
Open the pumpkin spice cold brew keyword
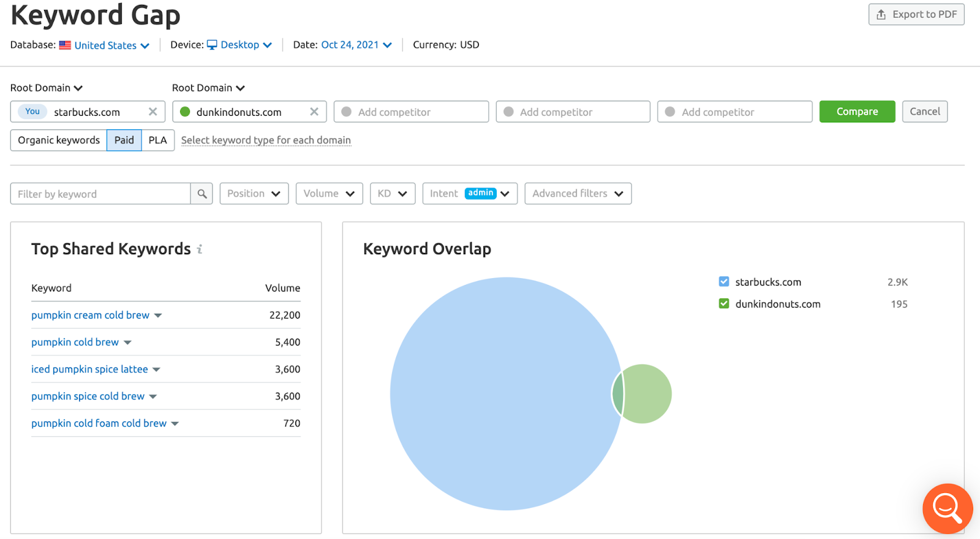point(88,396)
